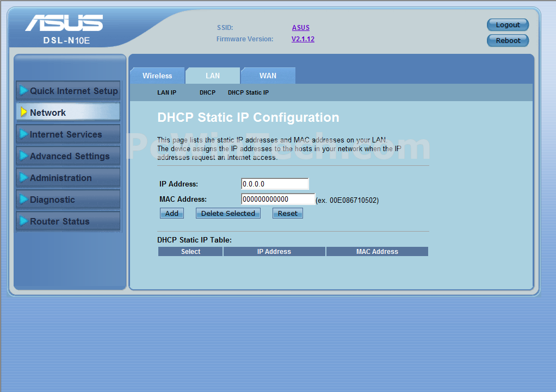Focus the MAC Address input field
This screenshot has height=392, width=556.
coord(278,199)
